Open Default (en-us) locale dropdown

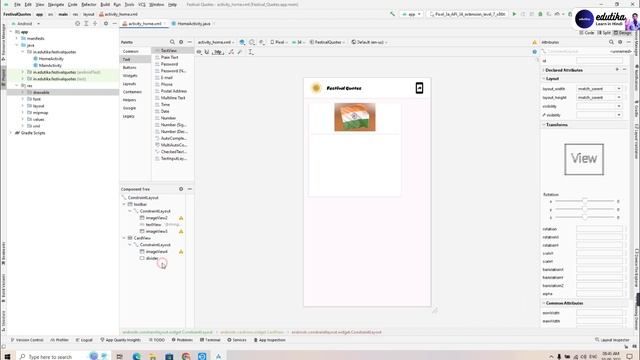pos(370,42)
